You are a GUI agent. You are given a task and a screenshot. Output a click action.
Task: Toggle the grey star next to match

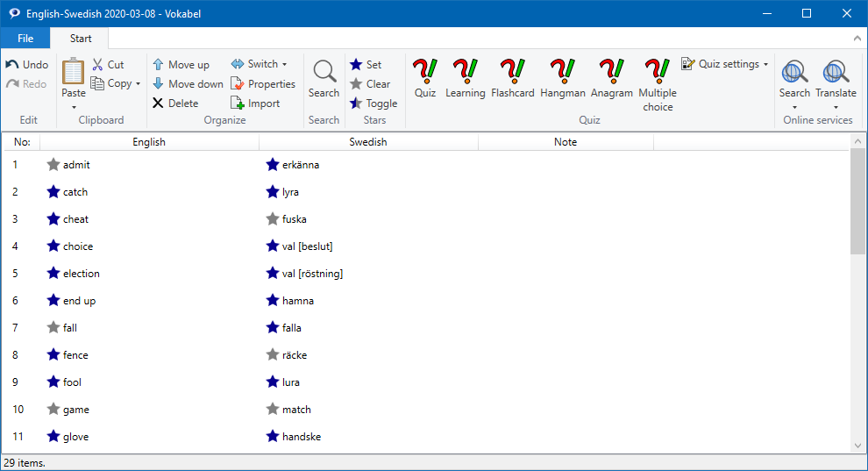click(x=273, y=409)
